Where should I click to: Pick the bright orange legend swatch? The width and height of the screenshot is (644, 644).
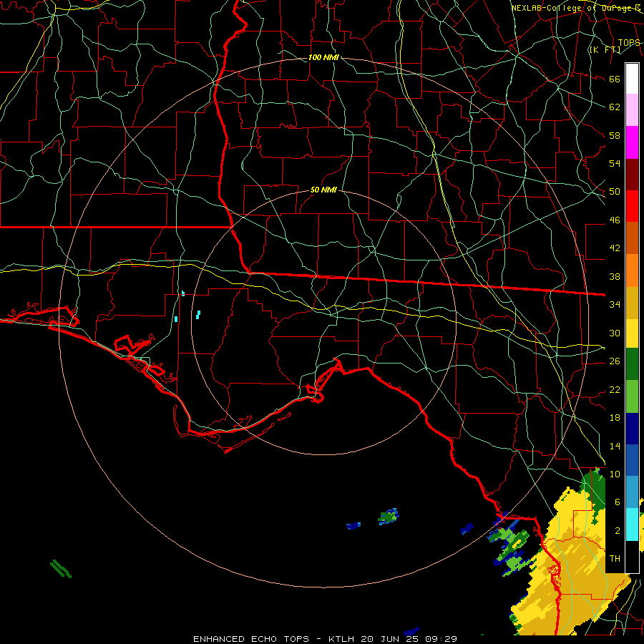(x=632, y=270)
